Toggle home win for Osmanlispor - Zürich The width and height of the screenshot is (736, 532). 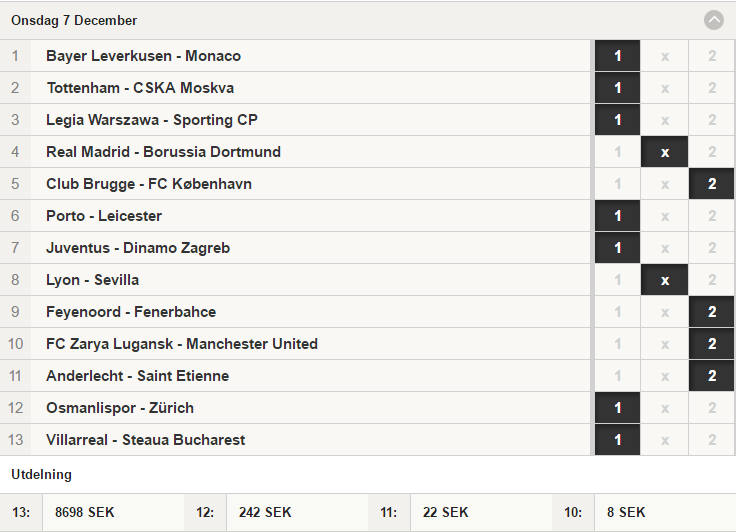click(617, 408)
